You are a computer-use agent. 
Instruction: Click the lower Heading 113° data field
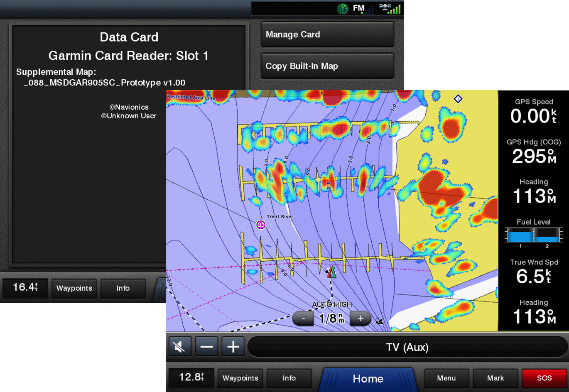[x=534, y=312]
